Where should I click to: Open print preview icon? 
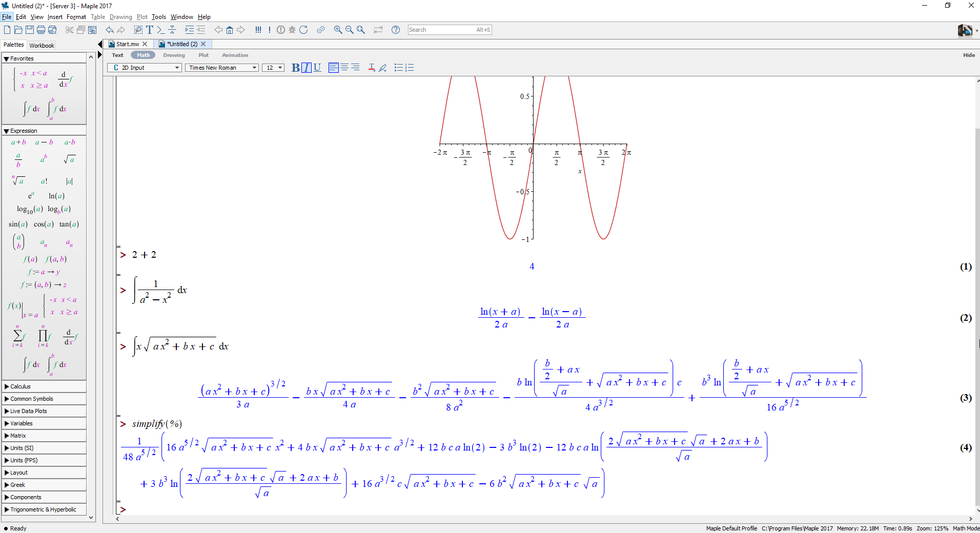point(52,30)
